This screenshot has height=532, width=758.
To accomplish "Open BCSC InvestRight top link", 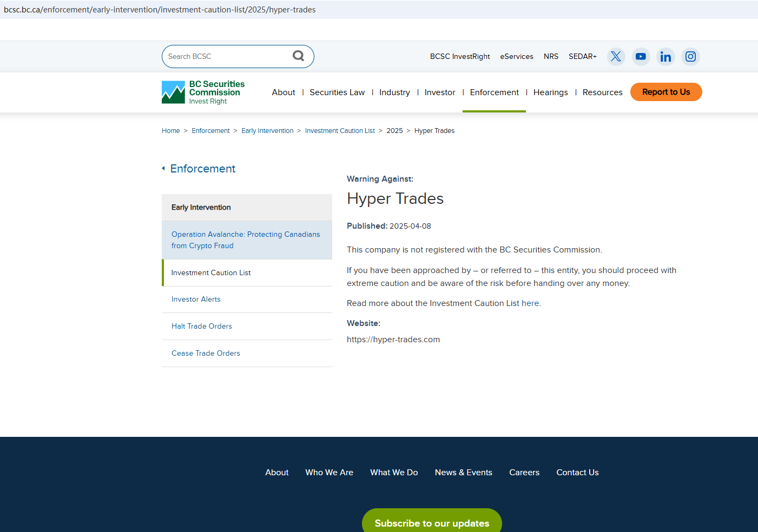I will 460,57.
